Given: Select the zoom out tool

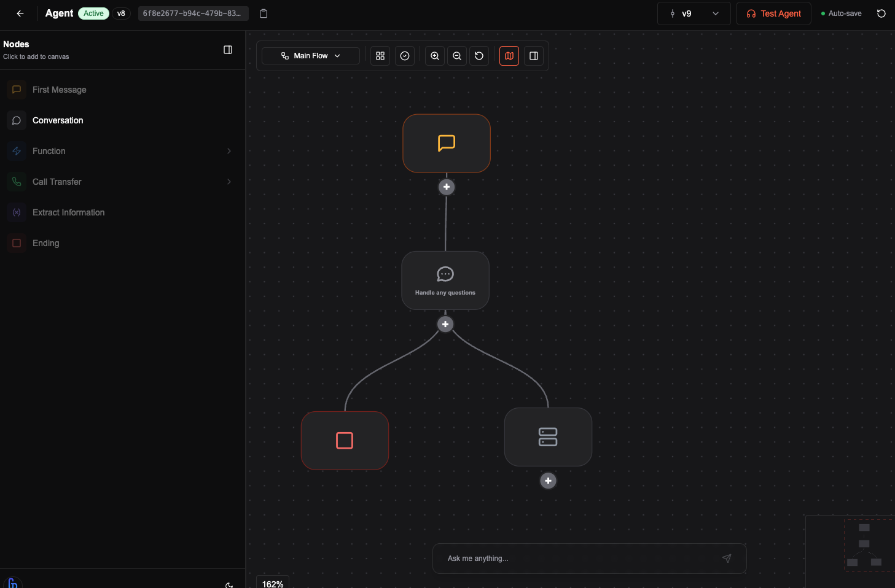Looking at the screenshot, I should pyautogui.click(x=457, y=56).
